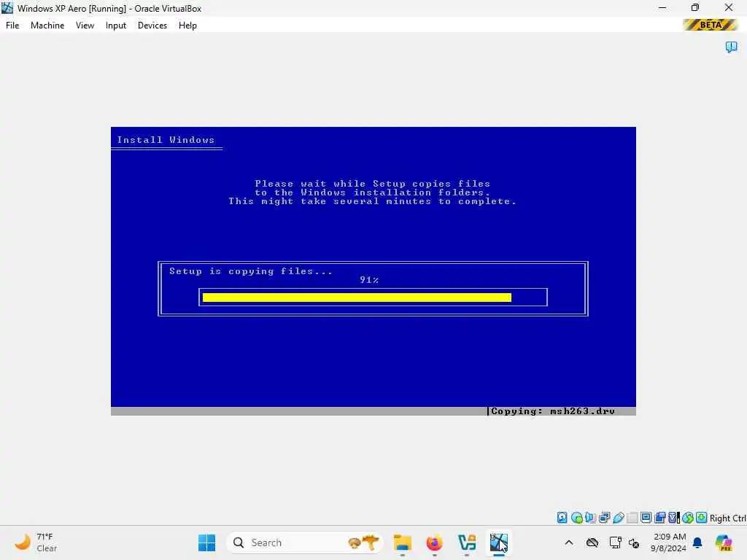This screenshot has height=560, width=747.
Task: Click the muted volume tray icon
Action: click(634, 542)
